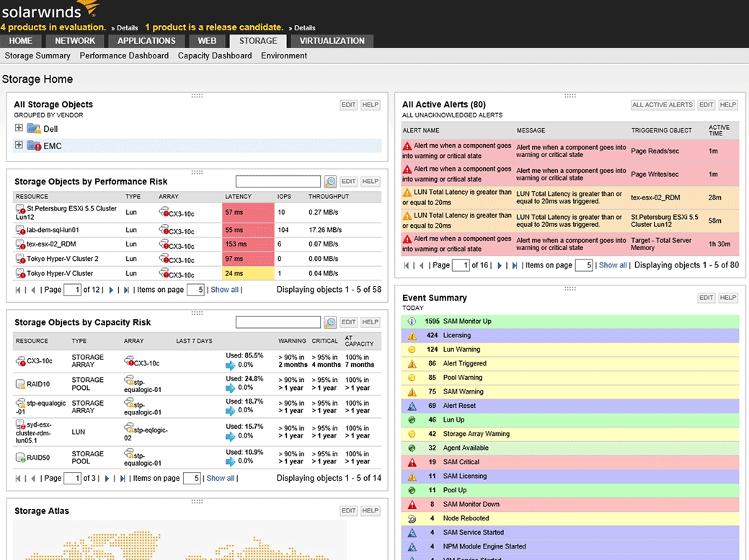Go to last page of Performance Risk

126,290
